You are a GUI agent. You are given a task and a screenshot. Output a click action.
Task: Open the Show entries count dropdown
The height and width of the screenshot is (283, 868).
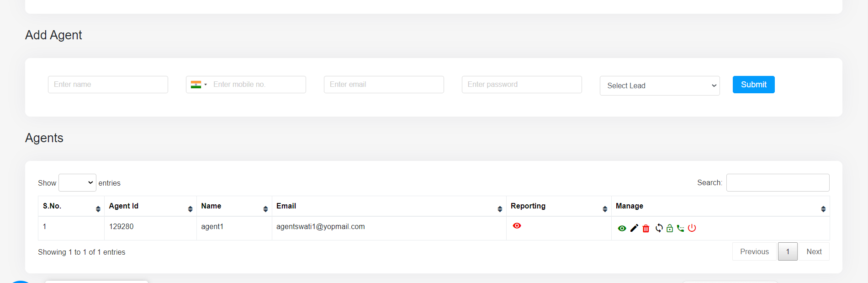[x=77, y=182]
